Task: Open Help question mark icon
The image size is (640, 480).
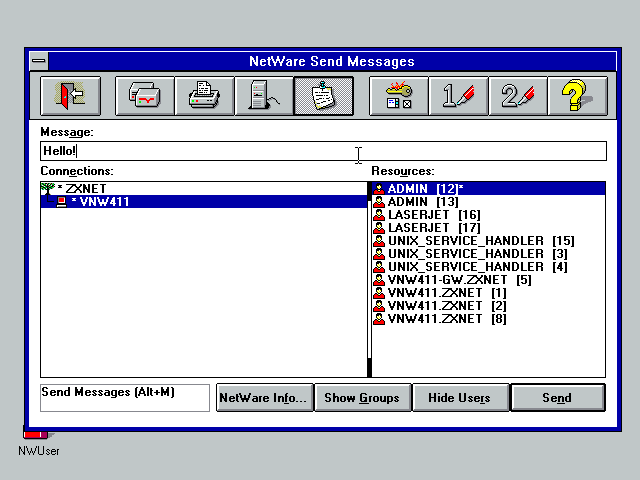Action: click(x=578, y=96)
